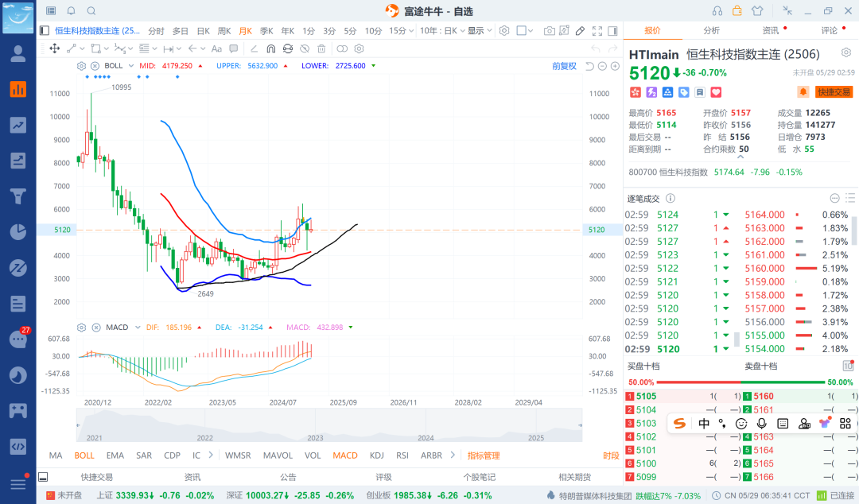Click the buy/sell ratio 50.00% bar
Image resolution: width=859 pixels, height=504 pixels.
click(740, 382)
